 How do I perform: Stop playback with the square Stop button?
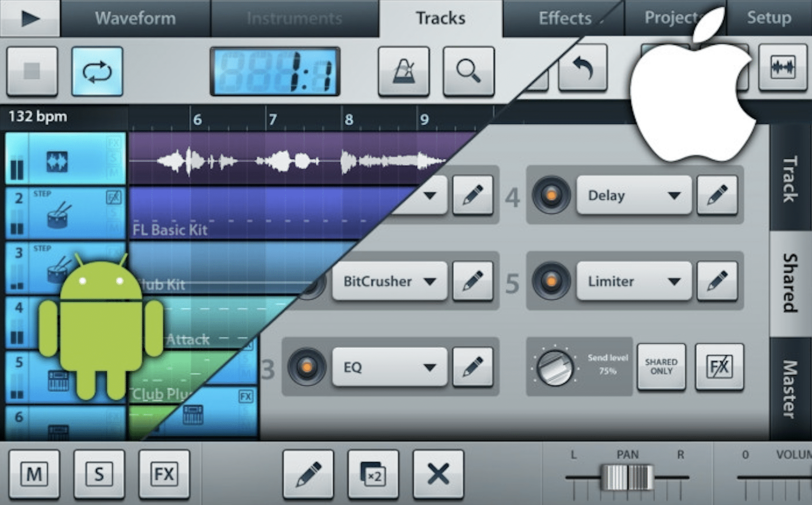pos(32,71)
